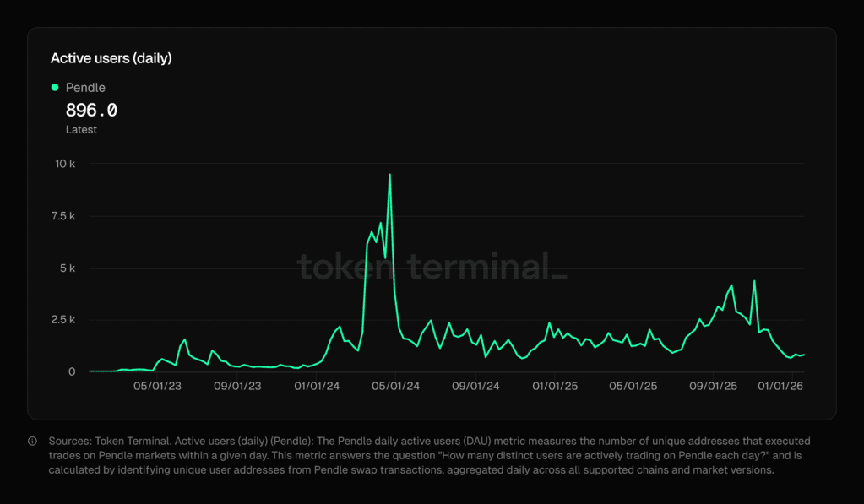
Task: Click the highest peak of the chart line
Action: 389,175
